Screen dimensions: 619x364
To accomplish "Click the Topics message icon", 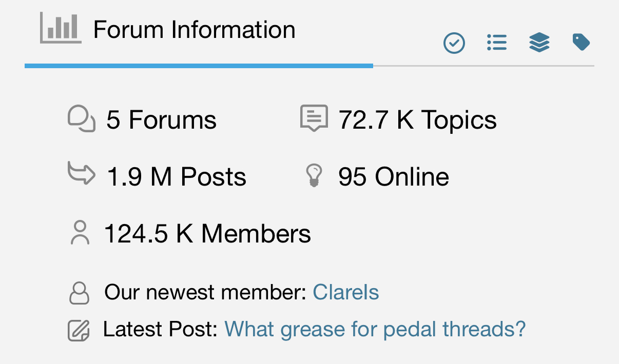I will tap(314, 118).
